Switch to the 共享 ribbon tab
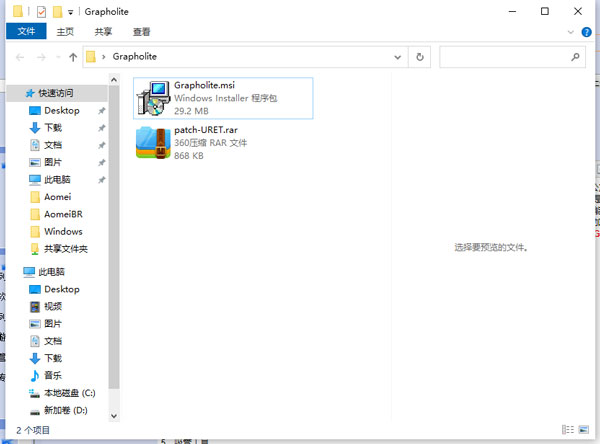This screenshot has width=600, height=444. (103, 32)
